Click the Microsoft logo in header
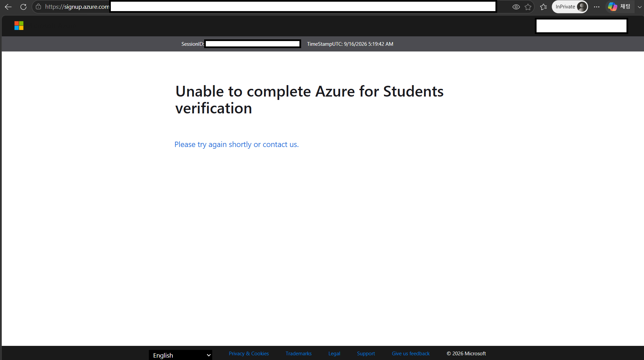Image resolution: width=644 pixels, height=360 pixels. click(x=19, y=26)
